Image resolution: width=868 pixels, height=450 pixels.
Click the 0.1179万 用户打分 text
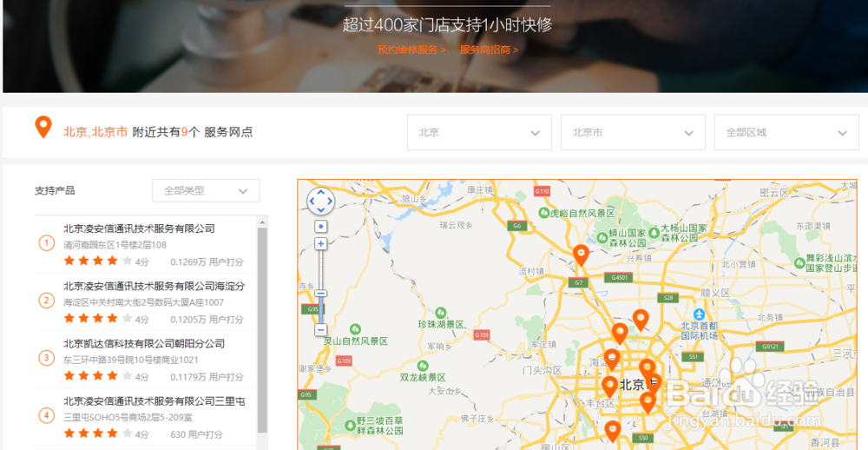coord(207,377)
